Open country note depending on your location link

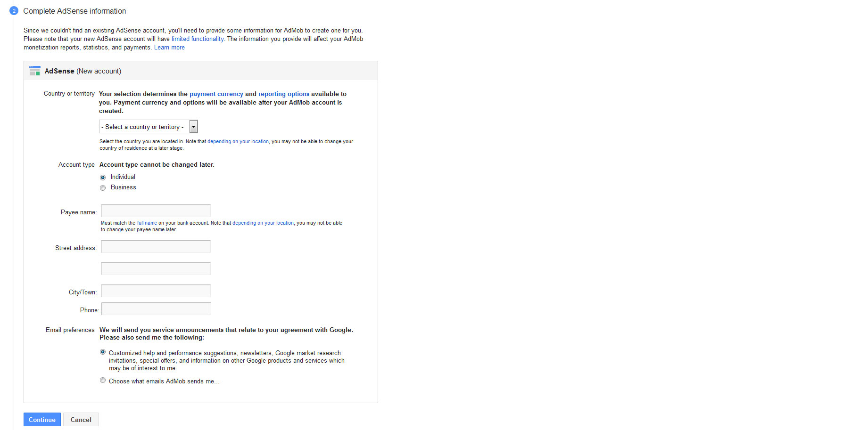click(x=238, y=141)
